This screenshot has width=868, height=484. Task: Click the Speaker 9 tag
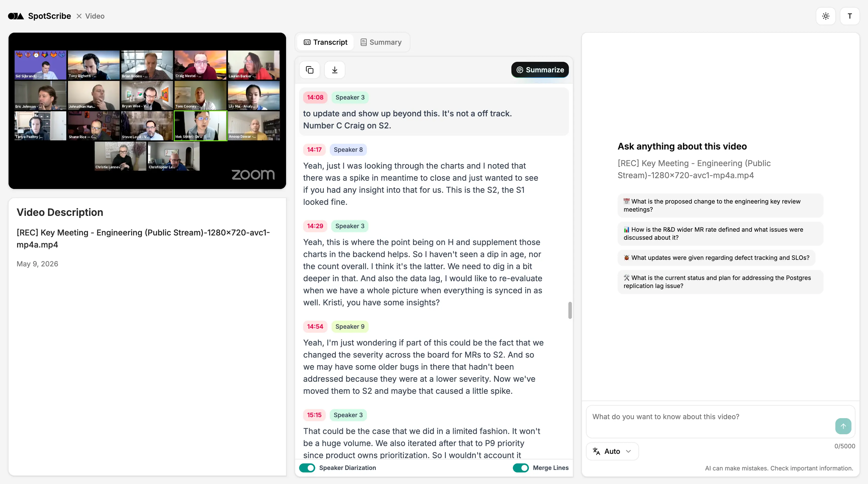pos(350,327)
